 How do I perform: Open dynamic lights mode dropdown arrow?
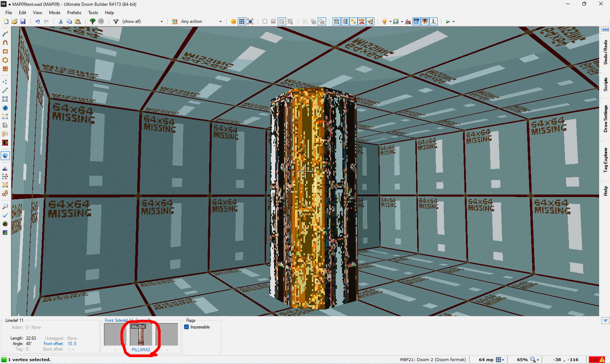point(390,22)
